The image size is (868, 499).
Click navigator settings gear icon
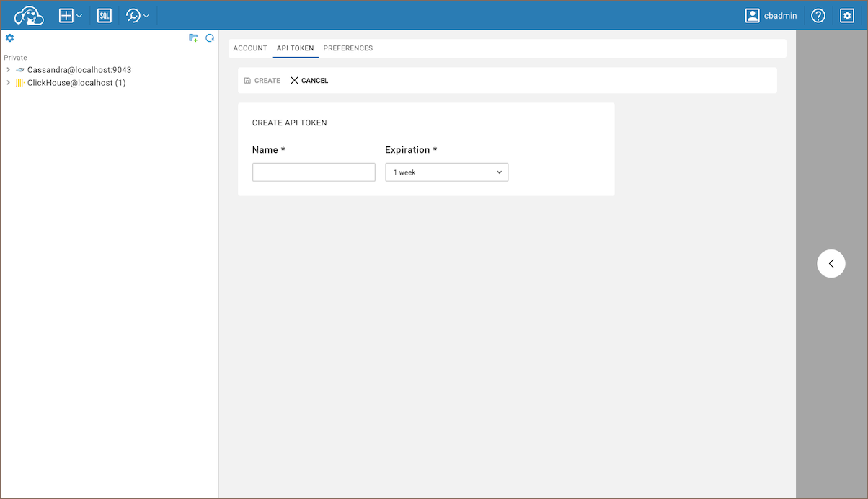9,38
